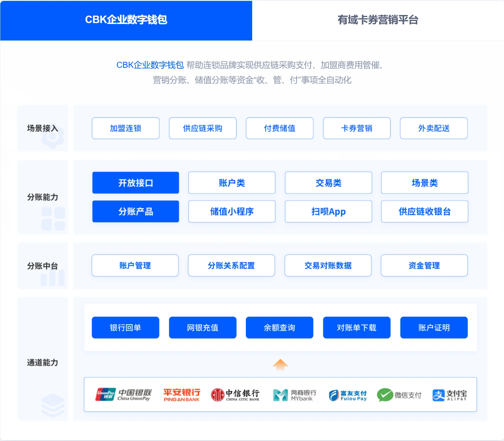This screenshot has height=441, width=504.
Task: Select 卡券营销 scenario
Action: [x=357, y=128]
